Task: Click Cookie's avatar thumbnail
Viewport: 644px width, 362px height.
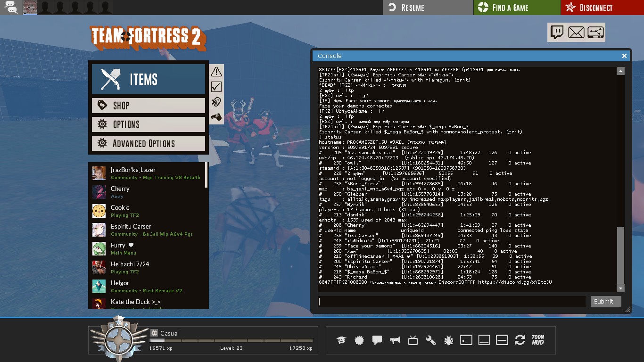Action: (x=99, y=211)
